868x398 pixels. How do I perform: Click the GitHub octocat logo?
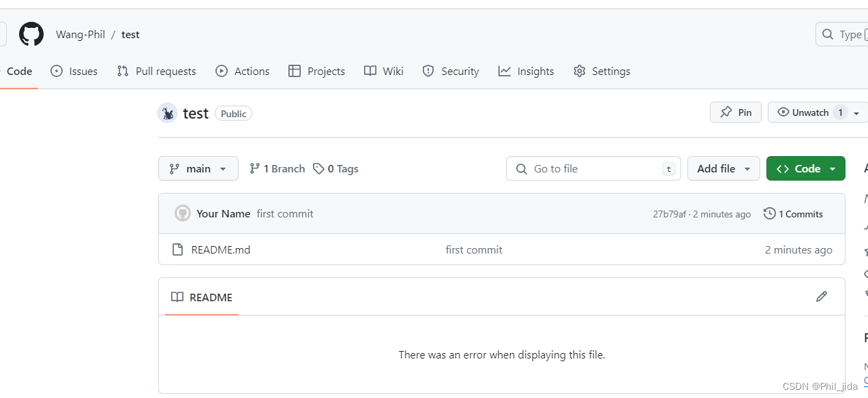point(31,34)
